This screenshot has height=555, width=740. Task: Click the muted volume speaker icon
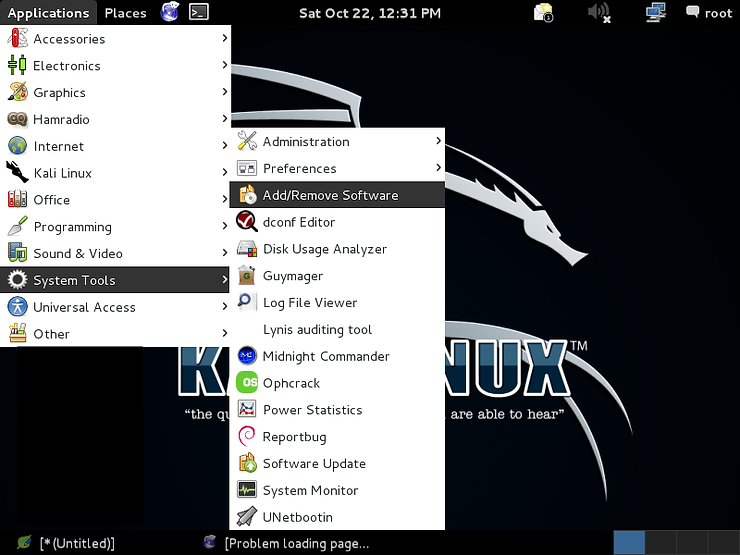coord(599,12)
